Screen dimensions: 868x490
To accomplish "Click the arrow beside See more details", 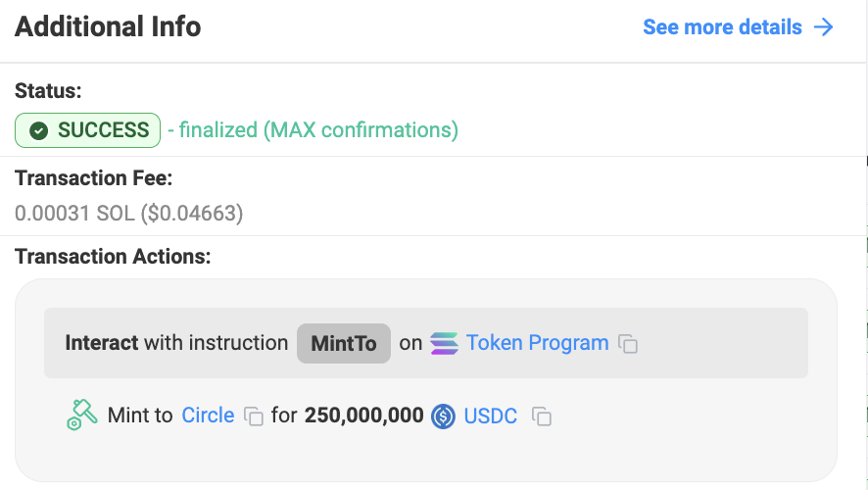I will point(824,27).
